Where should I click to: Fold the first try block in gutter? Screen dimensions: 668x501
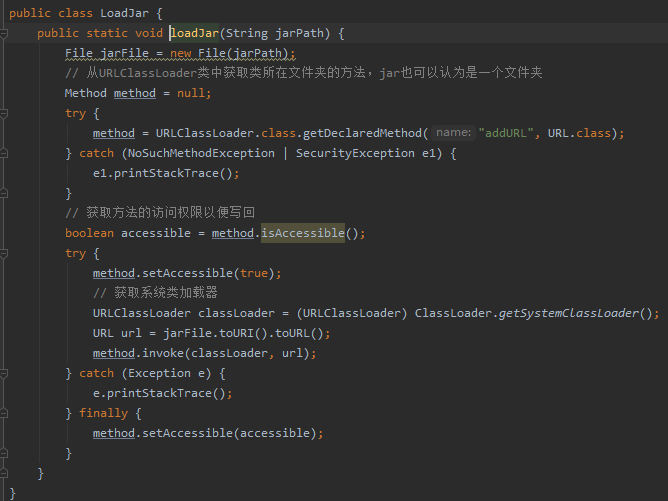point(6,113)
